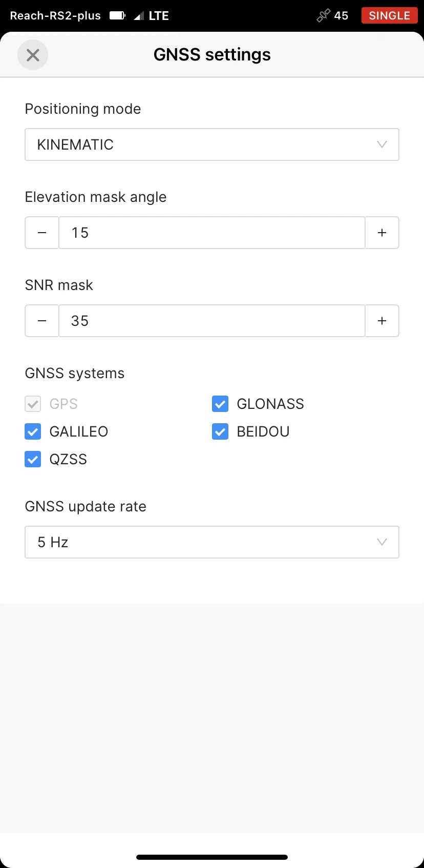This screenshot has width=424, height=868.
Task: Uncheck the BEIDOU satellite system
Action: pos(220,431)
